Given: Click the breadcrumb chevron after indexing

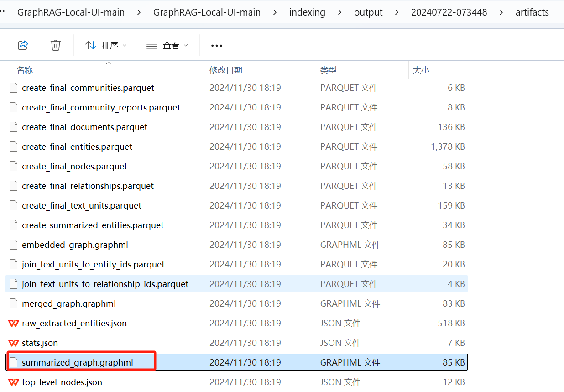Looking at the screenshot, I should (339, 12).
